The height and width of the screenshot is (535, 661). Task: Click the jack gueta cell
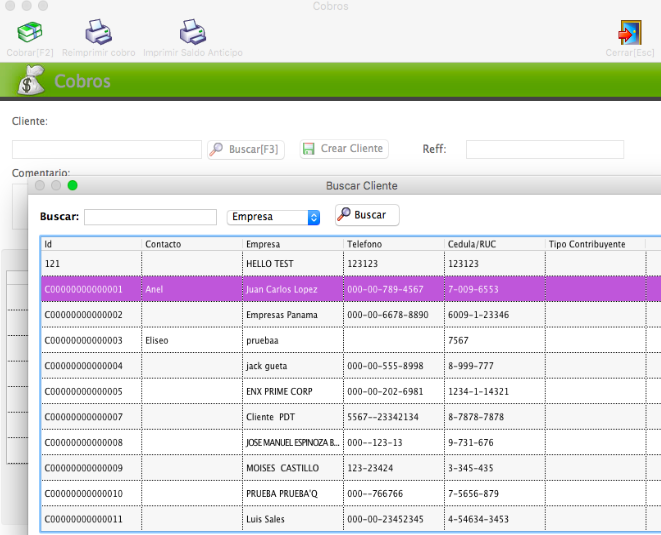293,366
